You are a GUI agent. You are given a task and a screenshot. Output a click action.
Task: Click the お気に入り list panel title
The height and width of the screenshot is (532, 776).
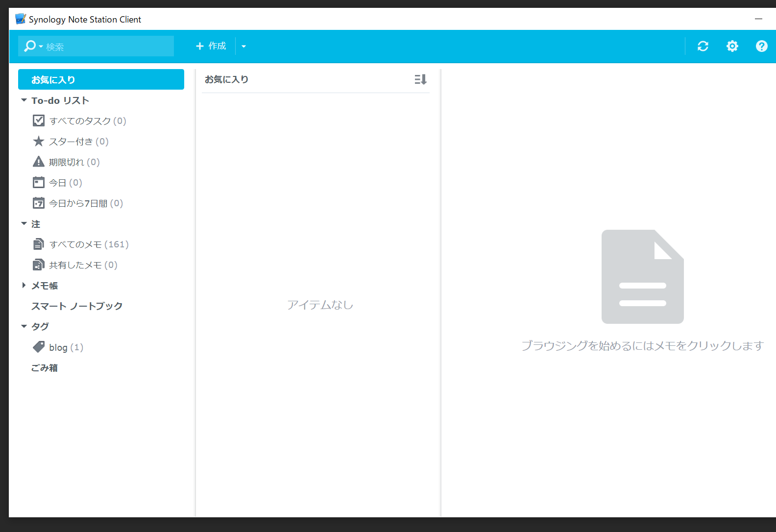[226, 79]
